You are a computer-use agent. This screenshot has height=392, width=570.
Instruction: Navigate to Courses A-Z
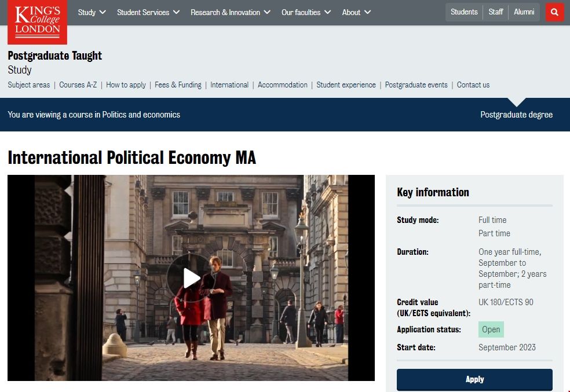click(78, 85)
